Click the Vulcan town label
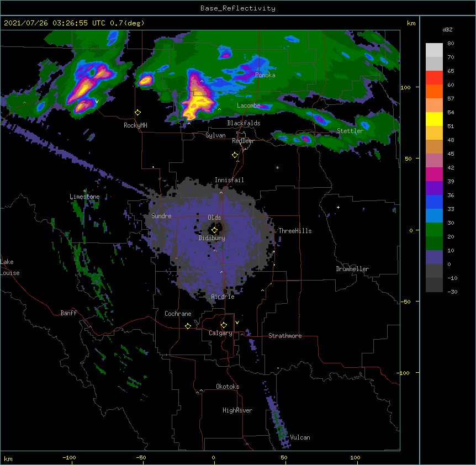The height and width of the screenshot is (465, 476). [x=300, y=437]
